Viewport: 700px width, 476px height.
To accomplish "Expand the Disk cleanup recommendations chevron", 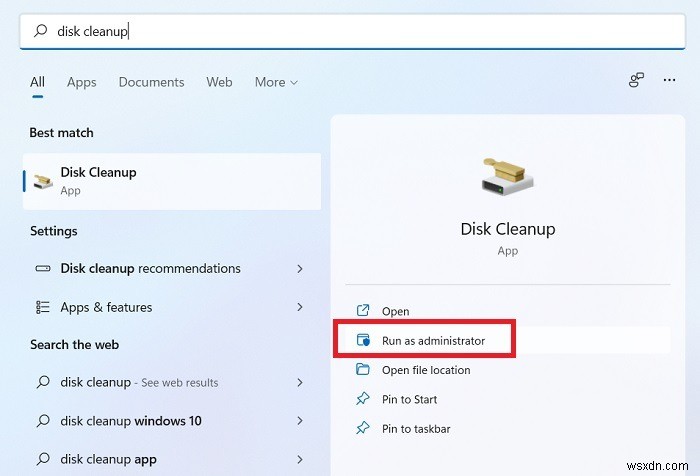I will coord(300,269).
